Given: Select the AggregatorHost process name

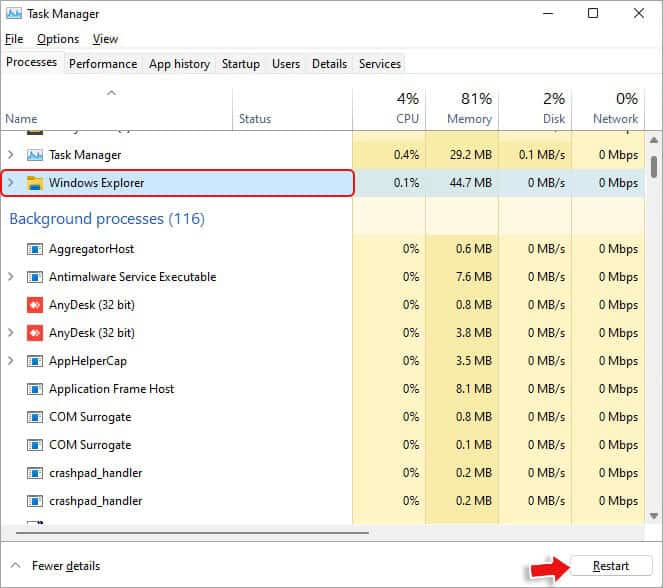Looking at the screenshot, I should (x=91, y=249).
